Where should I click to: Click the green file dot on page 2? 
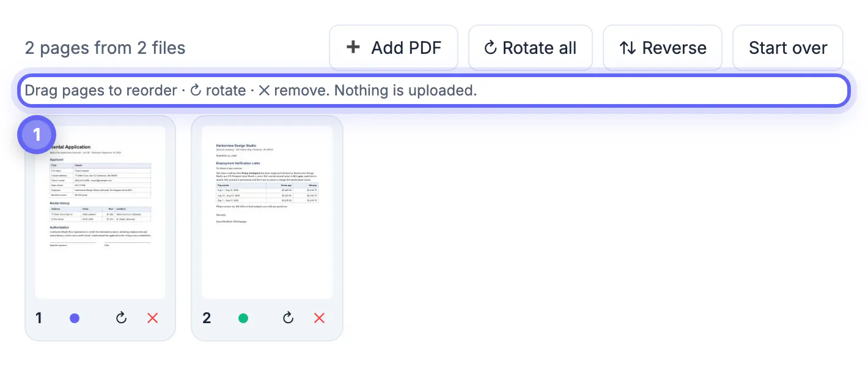pos(243,318)
